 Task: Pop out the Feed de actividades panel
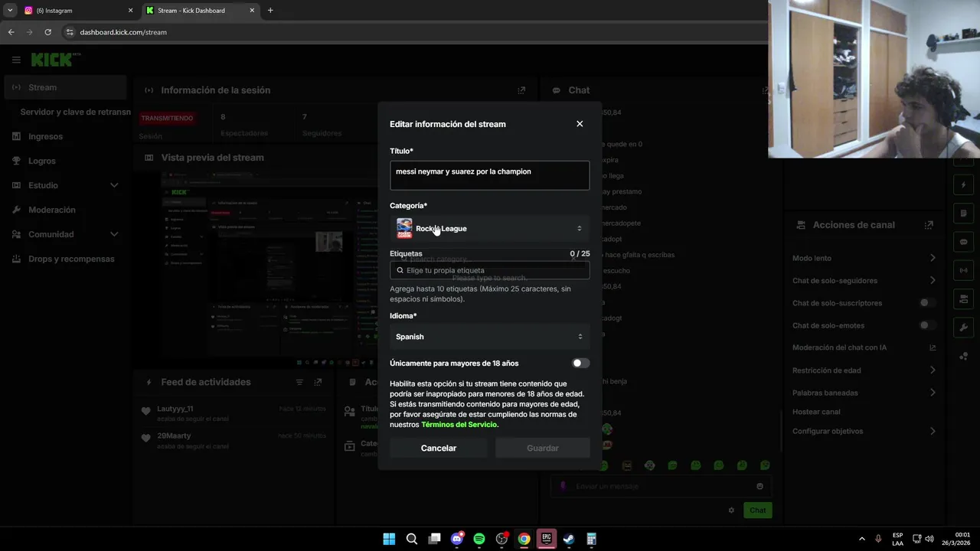318,382
